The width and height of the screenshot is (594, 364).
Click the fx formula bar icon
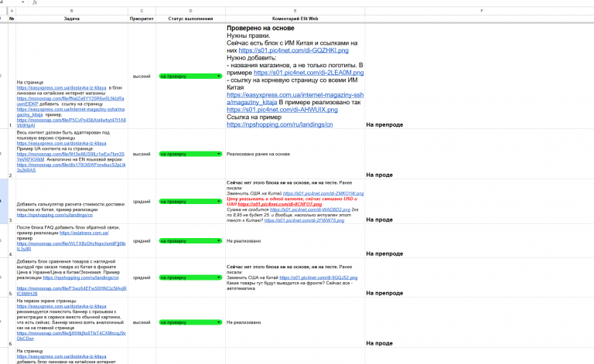(x=35, y=2)
